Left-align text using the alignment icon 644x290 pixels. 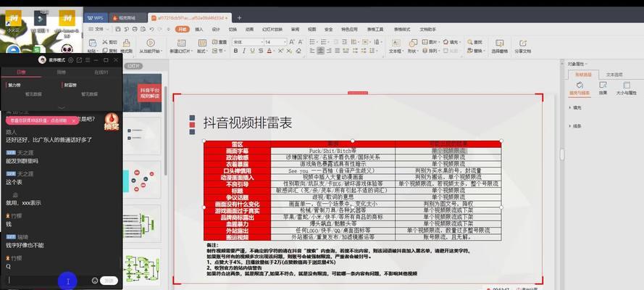click(312, 51)
